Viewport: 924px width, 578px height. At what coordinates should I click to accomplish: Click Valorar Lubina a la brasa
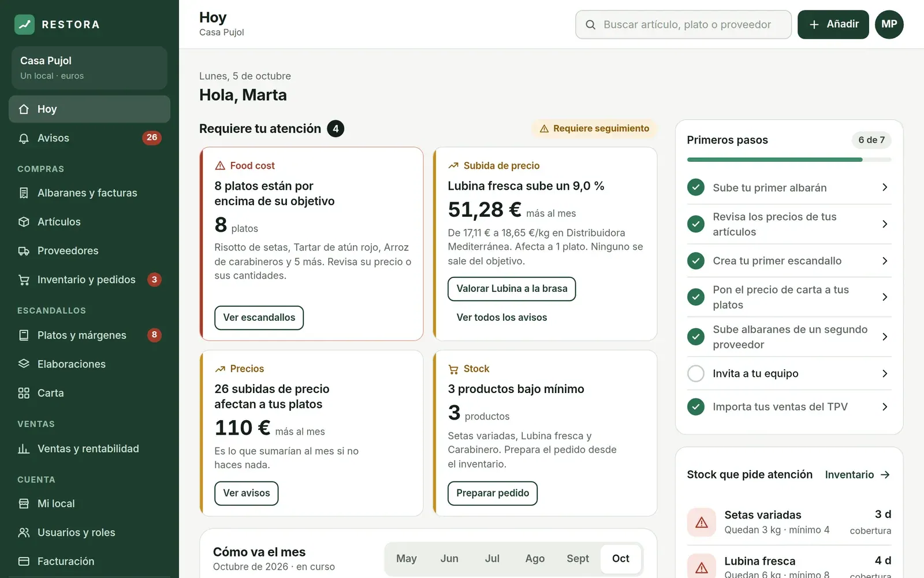[x=512, y=289]
